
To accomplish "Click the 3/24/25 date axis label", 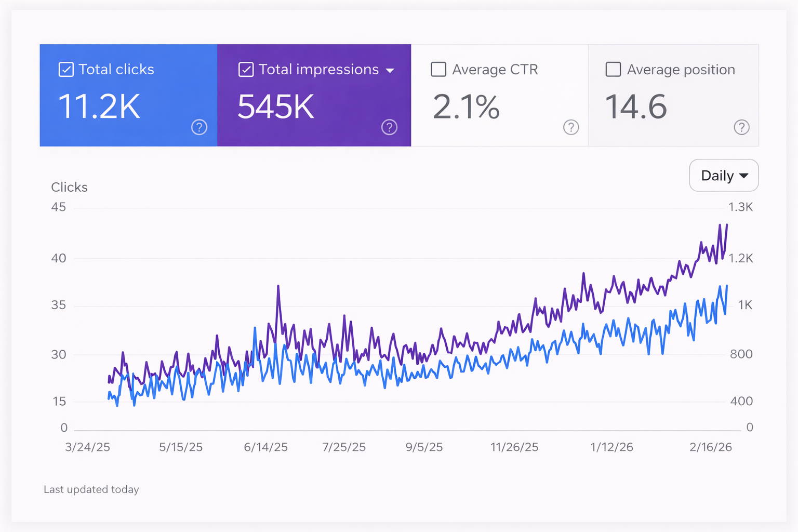I will 87,447.
